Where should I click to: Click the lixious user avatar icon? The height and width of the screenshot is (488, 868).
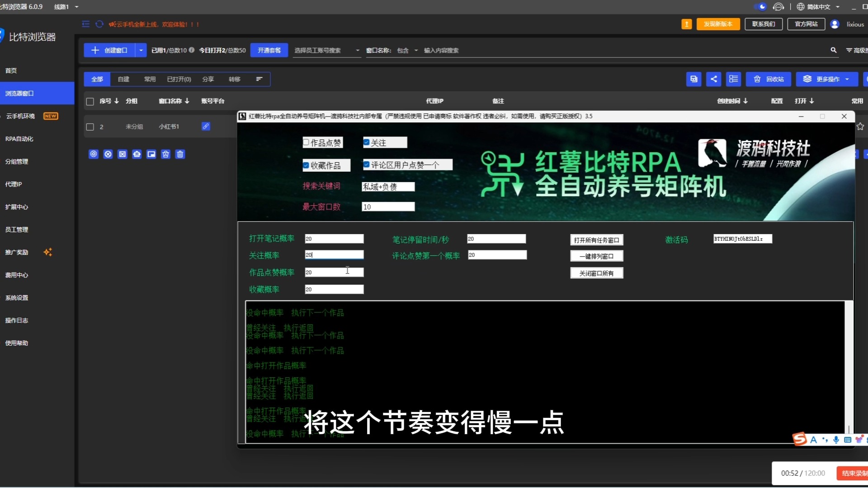click(x=835, y=24)
